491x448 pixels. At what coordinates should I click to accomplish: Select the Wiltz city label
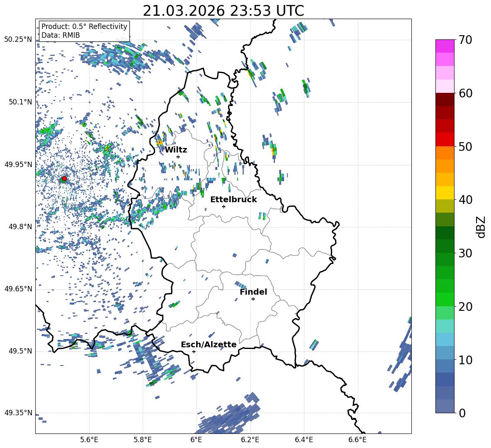pos(176,150)
